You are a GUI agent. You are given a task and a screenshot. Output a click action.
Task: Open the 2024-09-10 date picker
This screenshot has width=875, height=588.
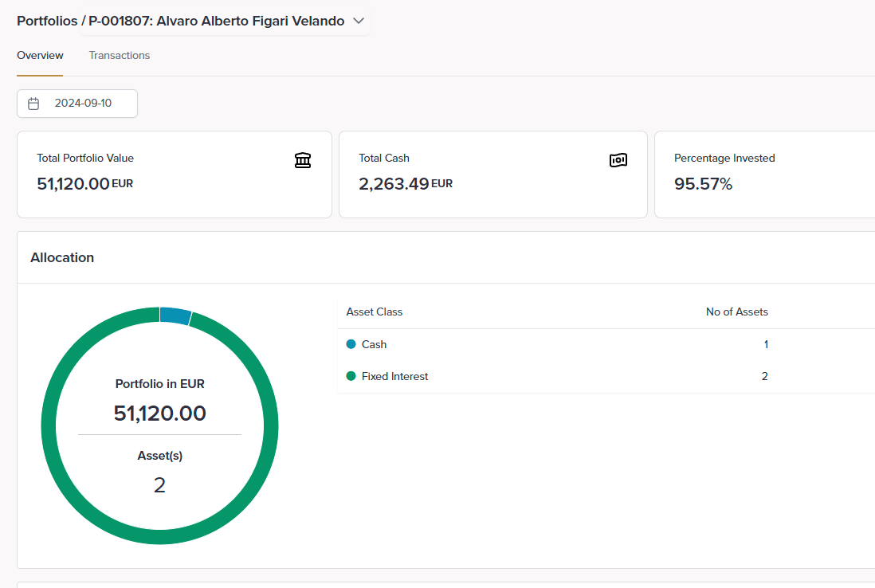point(83,104)
